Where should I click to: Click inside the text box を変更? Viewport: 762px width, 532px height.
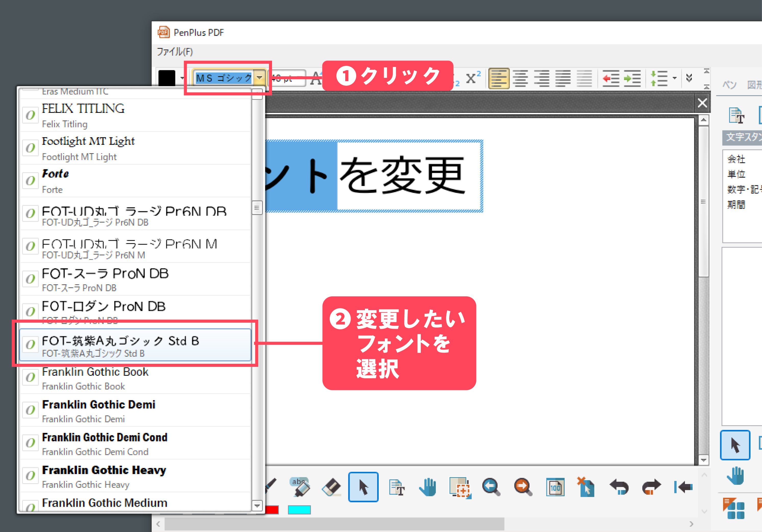[402, 175]
